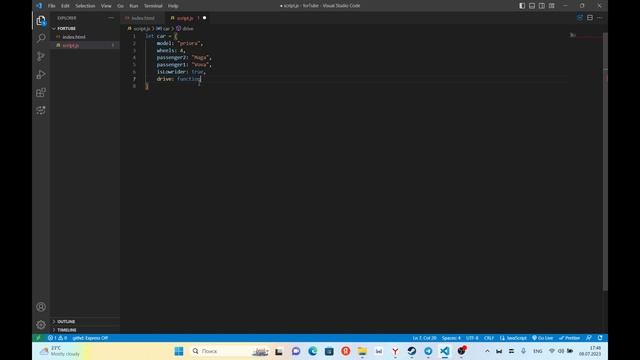Place cursor on line 1 'let car' code
Viewport: 640px width, 360px height.
pyautogui.click(x=161, y=36)
